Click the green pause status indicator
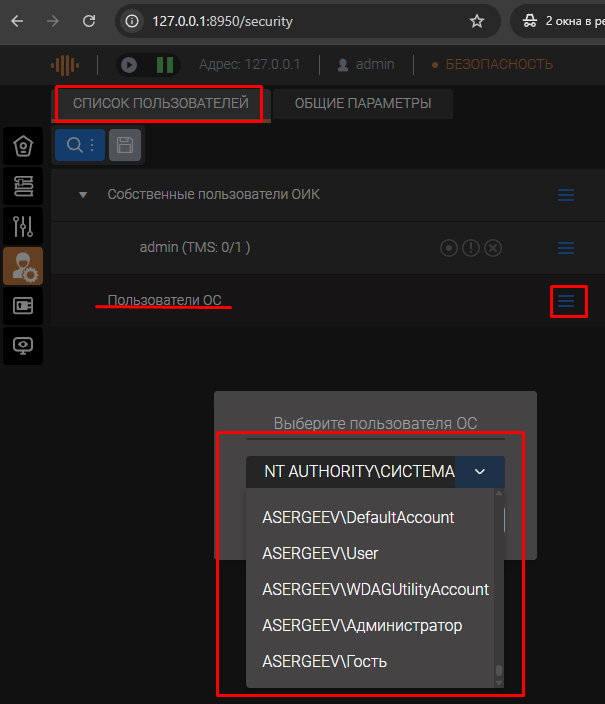Screen dimensions: 605x704 click(164, 65)
